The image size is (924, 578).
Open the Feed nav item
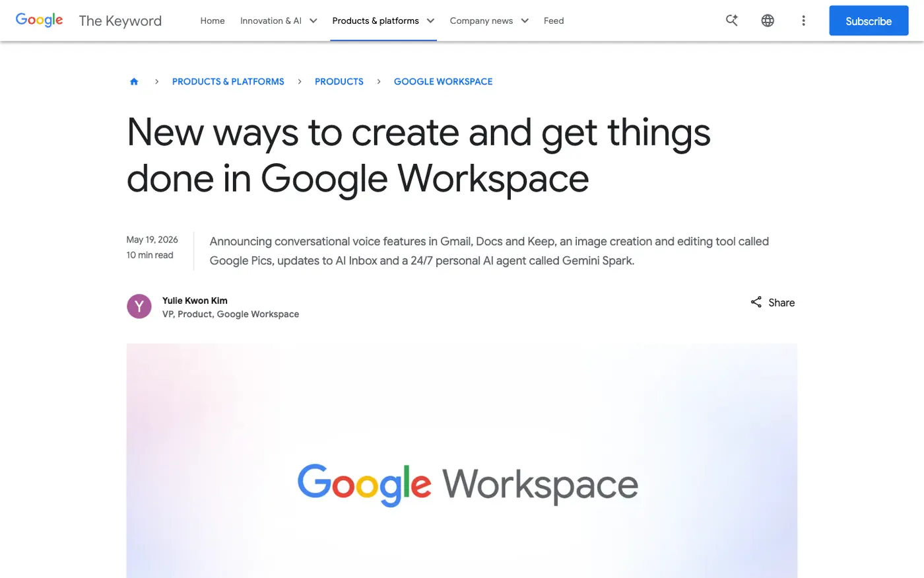(x=554, y=20)
